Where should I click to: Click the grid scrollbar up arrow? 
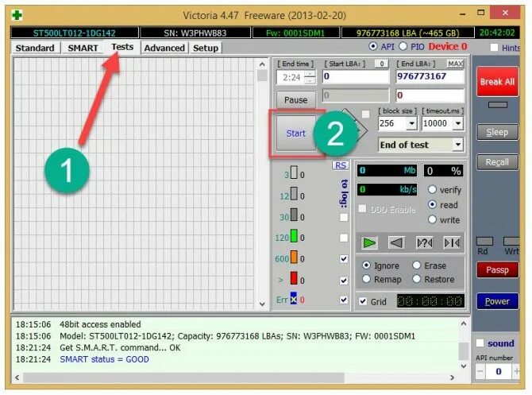coord(262,64)
